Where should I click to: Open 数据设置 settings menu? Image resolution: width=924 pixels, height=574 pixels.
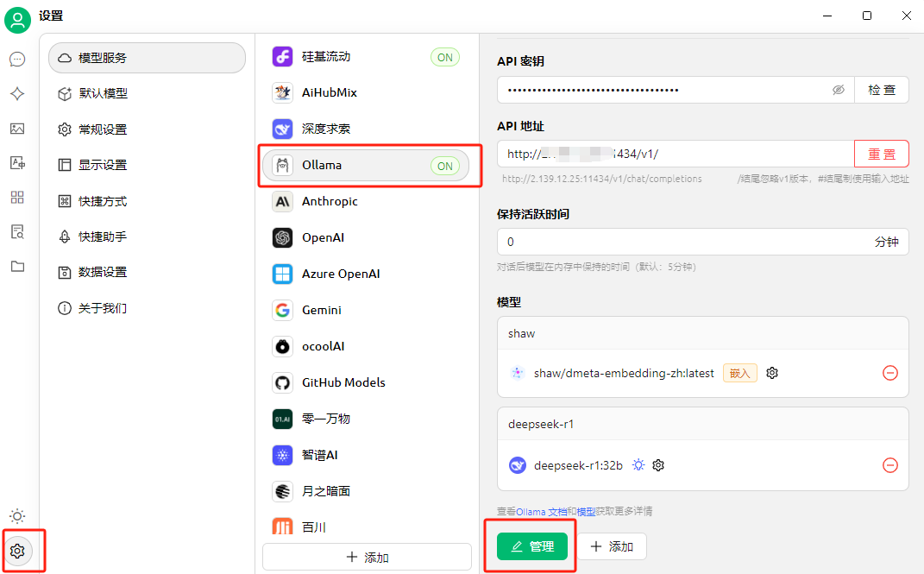147,272
